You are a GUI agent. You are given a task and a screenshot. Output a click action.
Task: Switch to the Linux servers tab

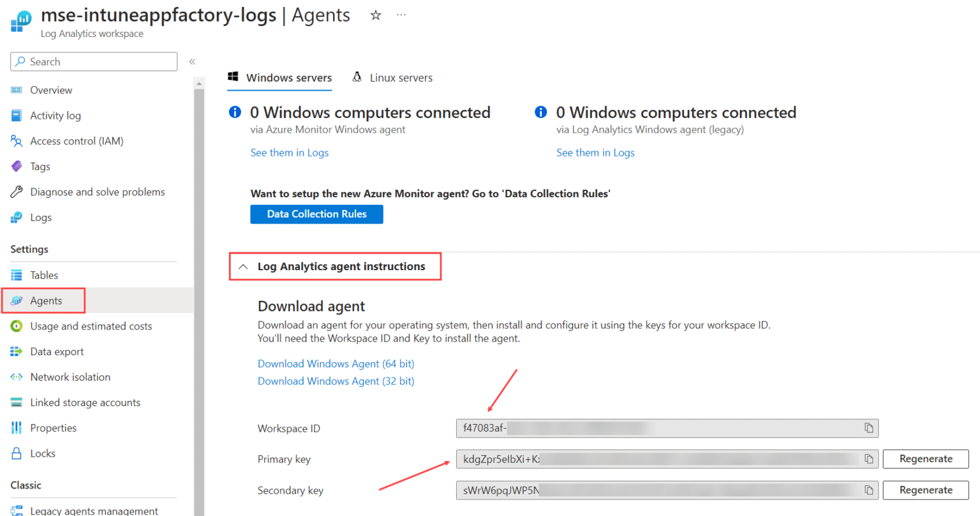pyautogui.click(x=401, y=77)
